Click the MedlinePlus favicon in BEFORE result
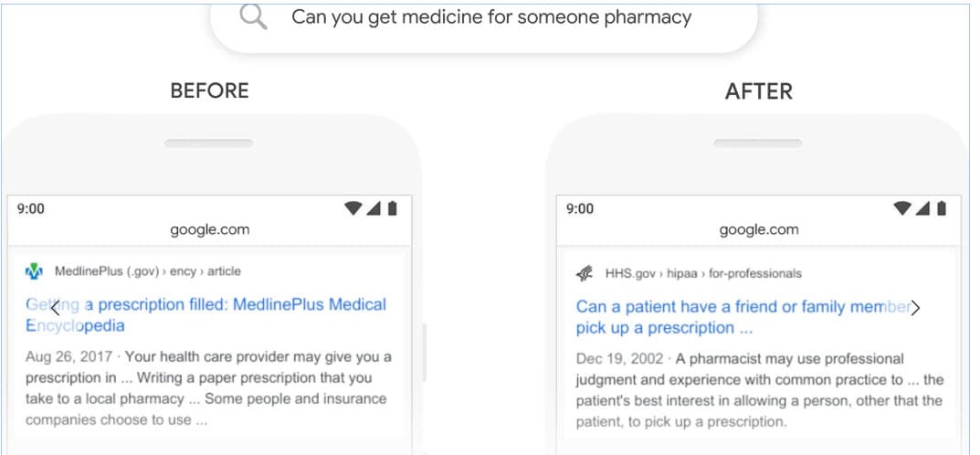Image resolution: width=980 pixels, height=455 pixels. [34, 272]
